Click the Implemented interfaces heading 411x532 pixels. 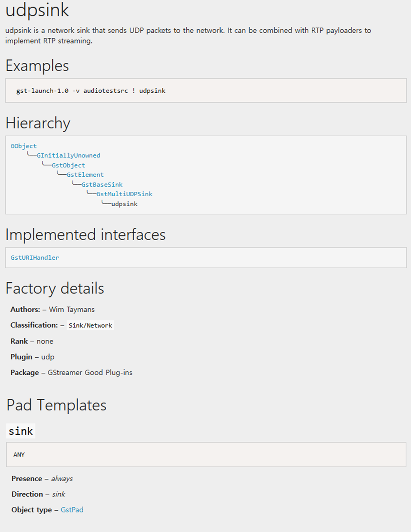(85, 235)
